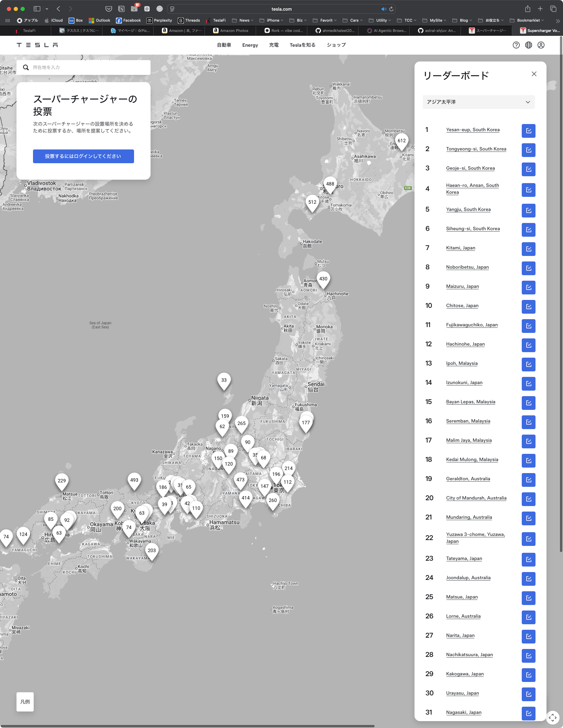Click the Tesla logo in header

pyautogui.click(x=37, y=45)
